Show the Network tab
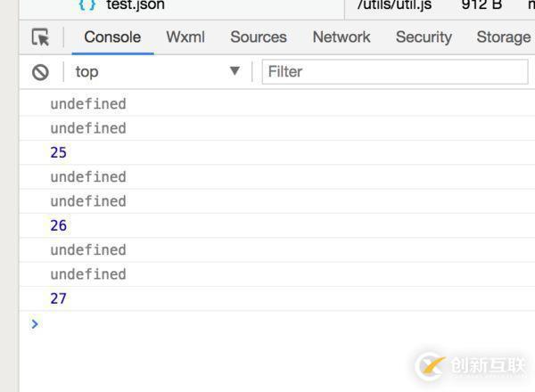Image resolution: width=535 pixels, height=392 pixels. point(342,37)
